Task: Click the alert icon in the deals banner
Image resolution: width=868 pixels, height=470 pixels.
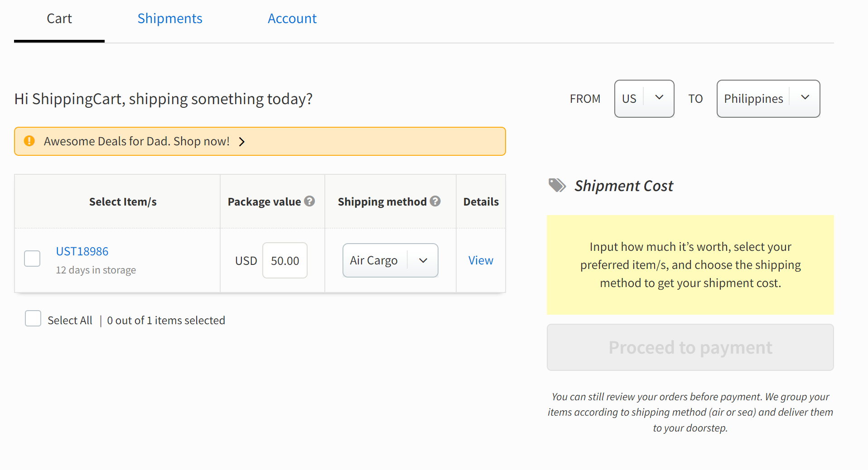Action: pyautogui.click(x=29, y=141)
